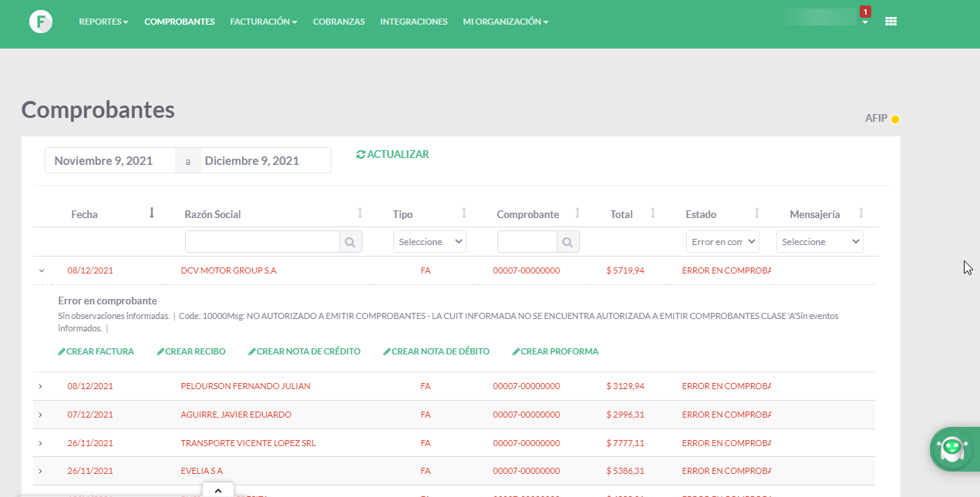Click TRANSPORTE VICENTE LOPEZ SRL name

248,443
